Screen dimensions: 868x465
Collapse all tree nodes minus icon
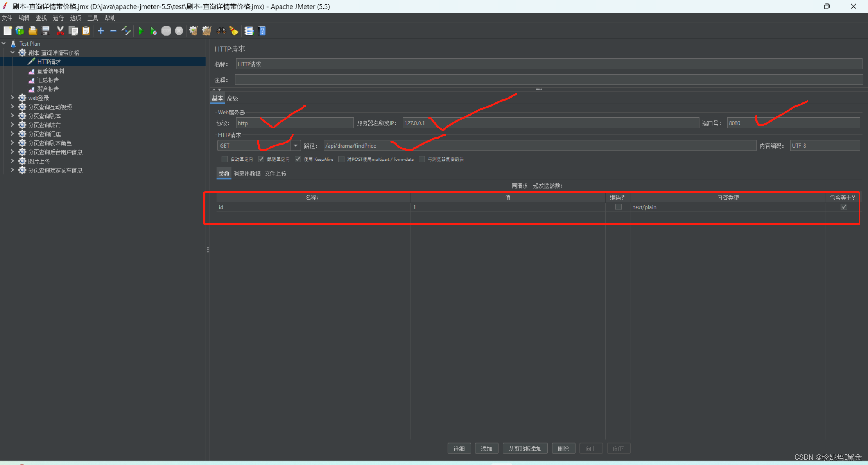(113, 31)
